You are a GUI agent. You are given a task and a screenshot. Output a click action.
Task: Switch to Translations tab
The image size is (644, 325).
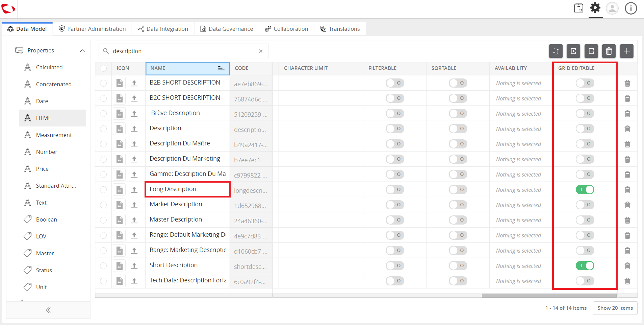(x=340, y=29)
